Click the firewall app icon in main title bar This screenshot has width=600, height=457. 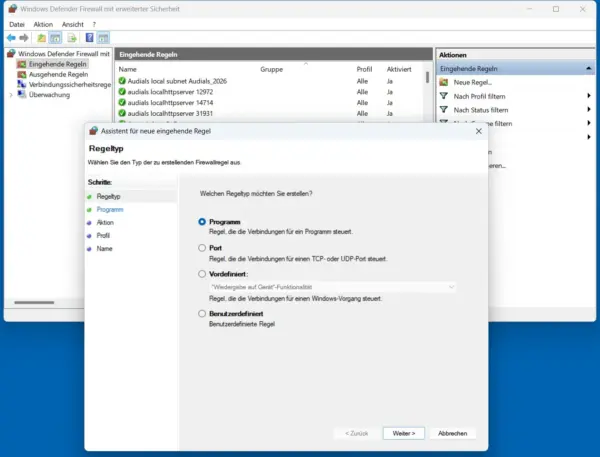pos(13,8)
